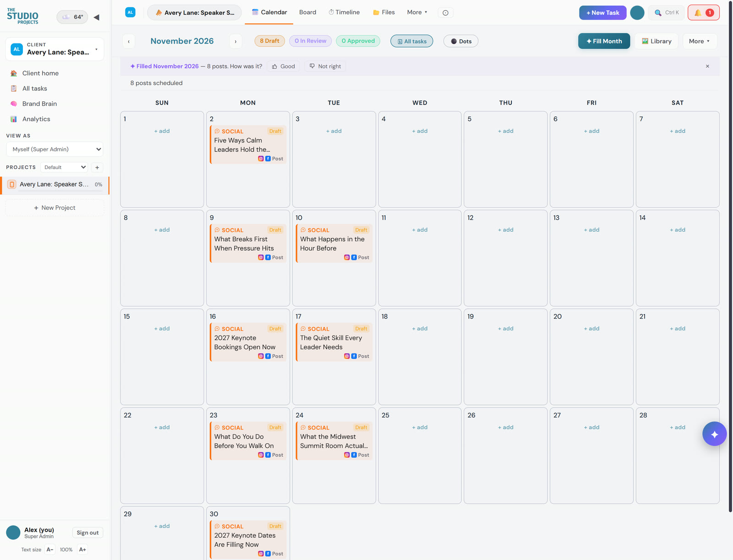Go to The Studio Projects logo home
The height and width of the screenshot is (560, 733).
[22, 16]
